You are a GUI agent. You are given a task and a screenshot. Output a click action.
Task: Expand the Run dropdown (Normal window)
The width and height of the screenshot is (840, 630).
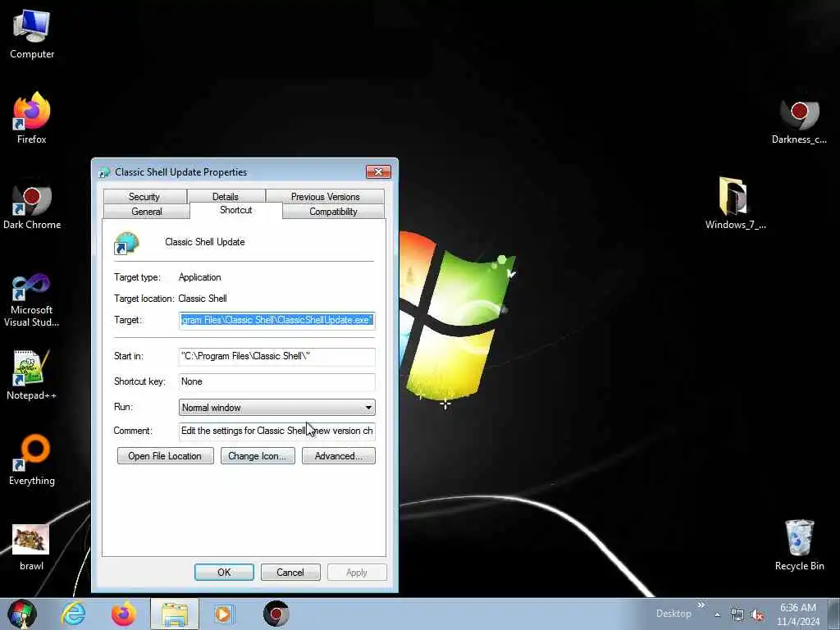click(x=277, y=407)
